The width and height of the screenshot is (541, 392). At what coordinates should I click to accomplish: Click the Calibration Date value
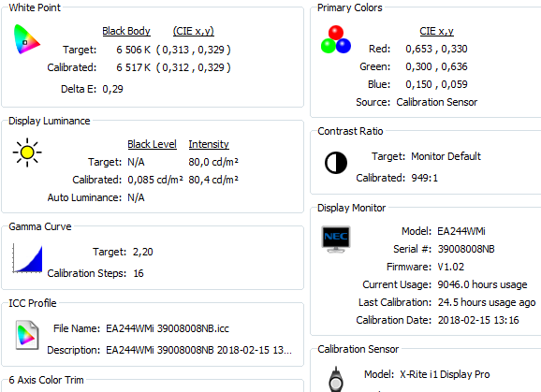point(478,320)
